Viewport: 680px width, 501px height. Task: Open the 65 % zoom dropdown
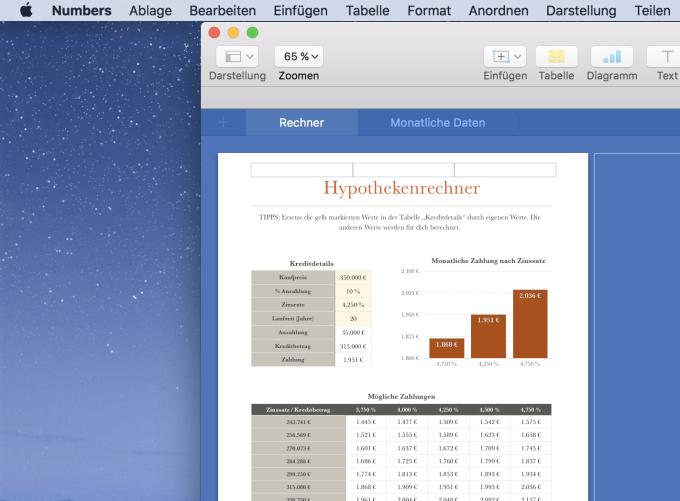299,56
